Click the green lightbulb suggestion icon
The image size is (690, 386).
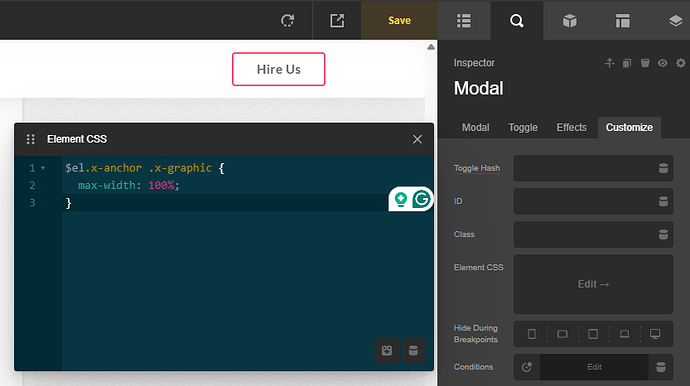click(x=400, y=199)
